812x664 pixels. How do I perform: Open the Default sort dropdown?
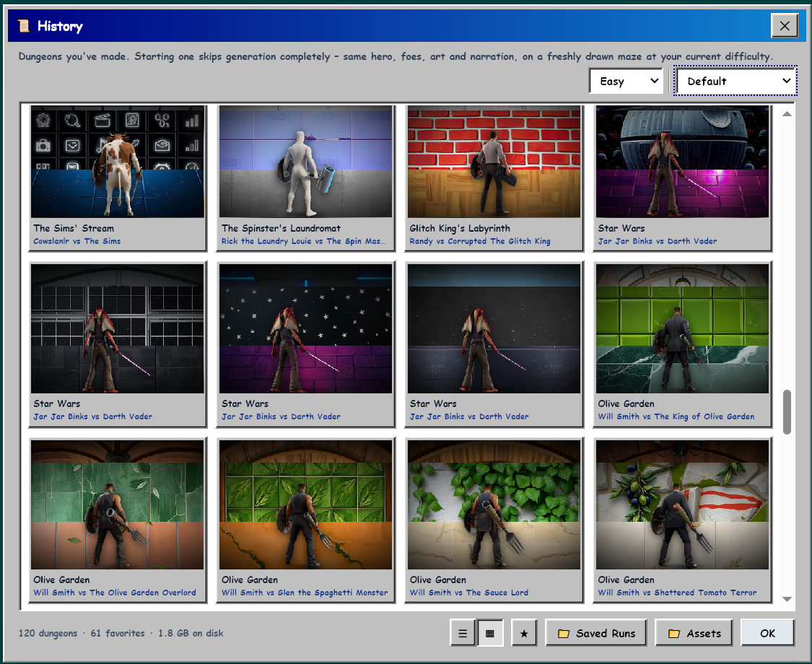pyautogui.click(x=735, y=82)
